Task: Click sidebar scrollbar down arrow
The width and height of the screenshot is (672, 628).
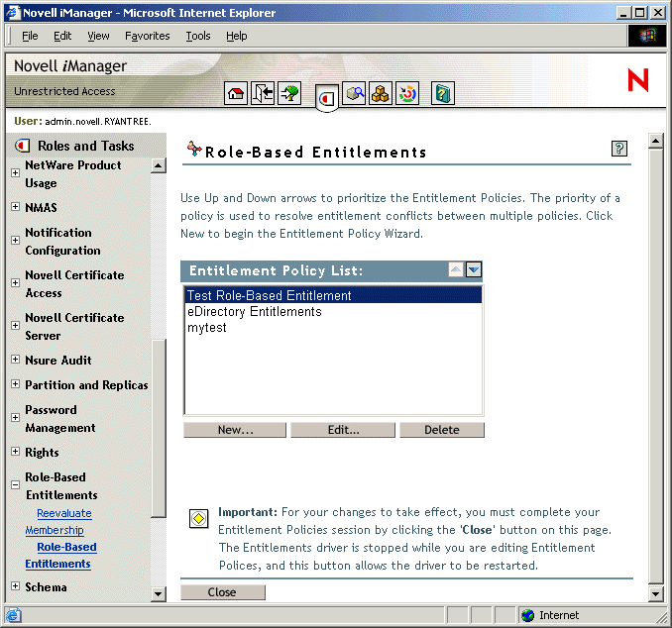Action: pyautogui.click(x=159, y=593)
